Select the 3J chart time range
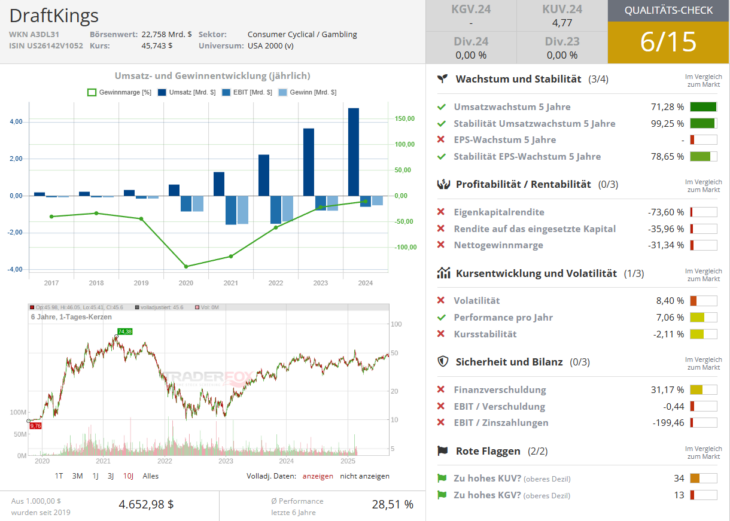The width and height of the screenshot is (730, 521). 111,476
